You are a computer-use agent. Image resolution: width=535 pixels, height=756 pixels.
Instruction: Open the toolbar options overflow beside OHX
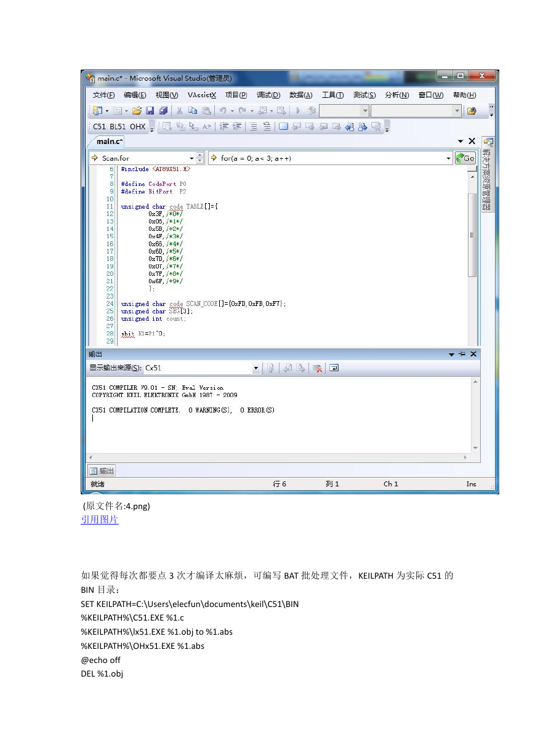click(152, 128)
